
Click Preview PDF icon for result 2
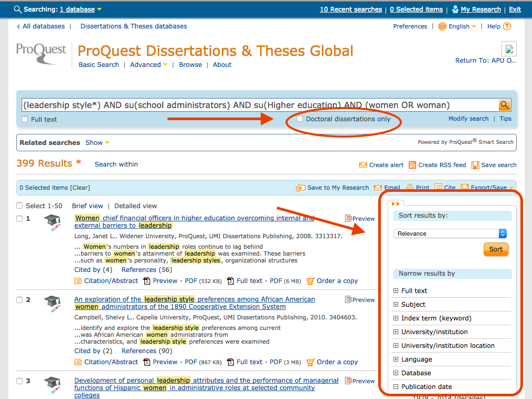pos(147,362)
